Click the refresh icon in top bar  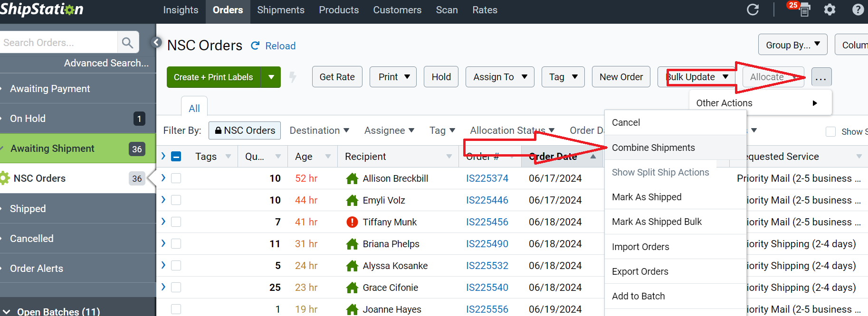pyautogui.click(x=753, y=9)
